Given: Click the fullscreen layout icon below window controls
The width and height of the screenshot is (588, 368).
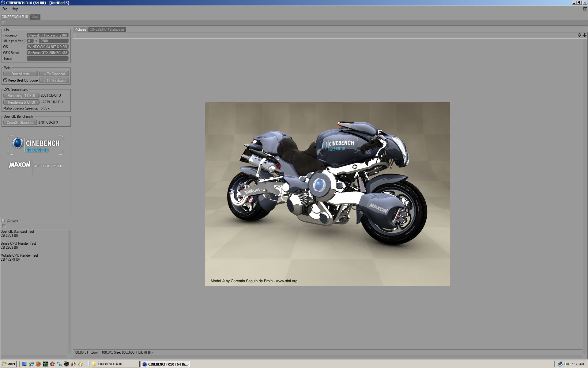Looking at the screenshot, I should point(585,9).
